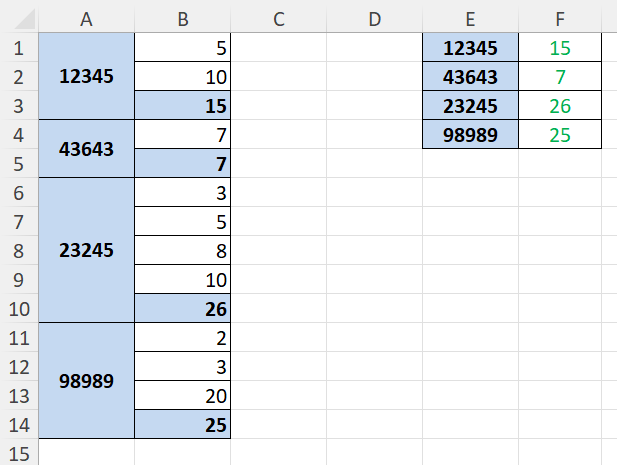
Task: Click cell B11 containing 2
Action: (x=183, y=338)
